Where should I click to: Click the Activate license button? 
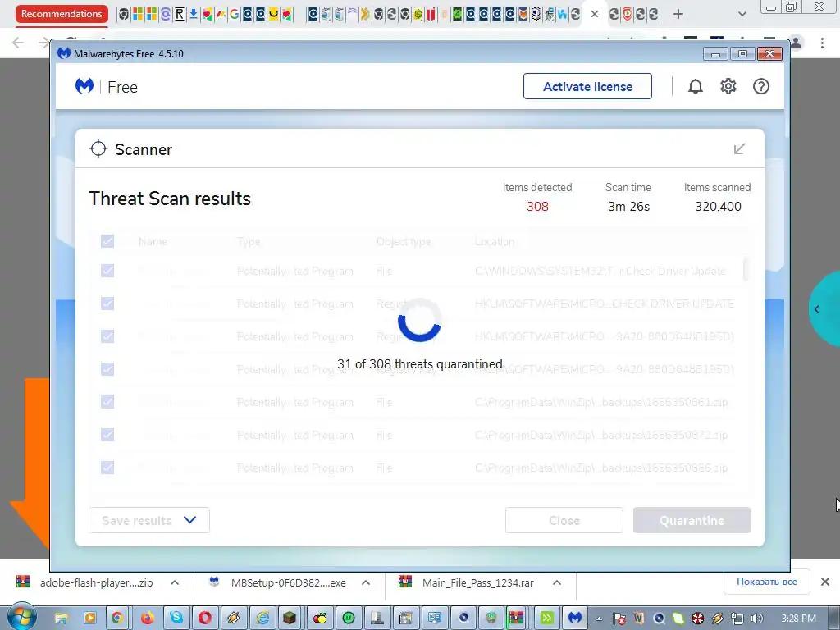(x=587, y=86)
